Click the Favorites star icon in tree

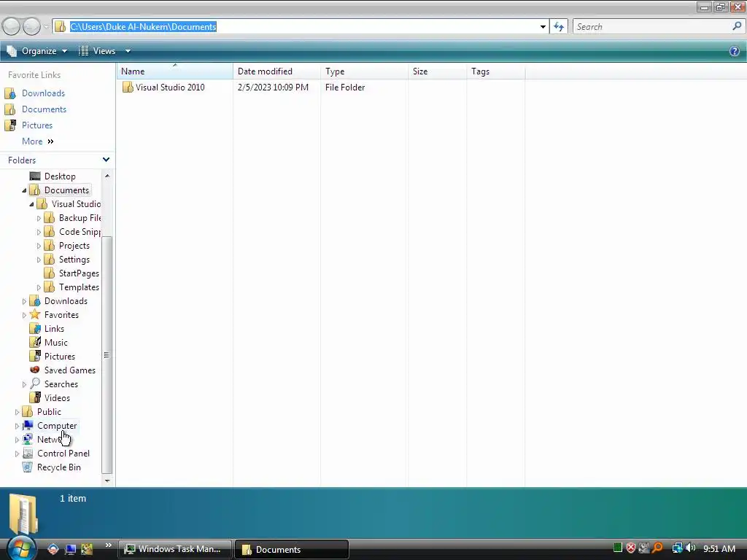click(35, 315)
